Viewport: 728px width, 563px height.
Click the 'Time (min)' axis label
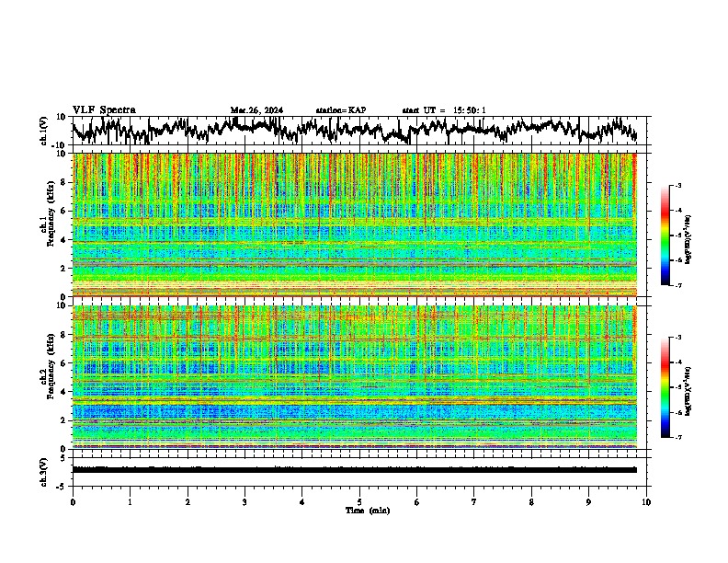[x=368, y=511]
